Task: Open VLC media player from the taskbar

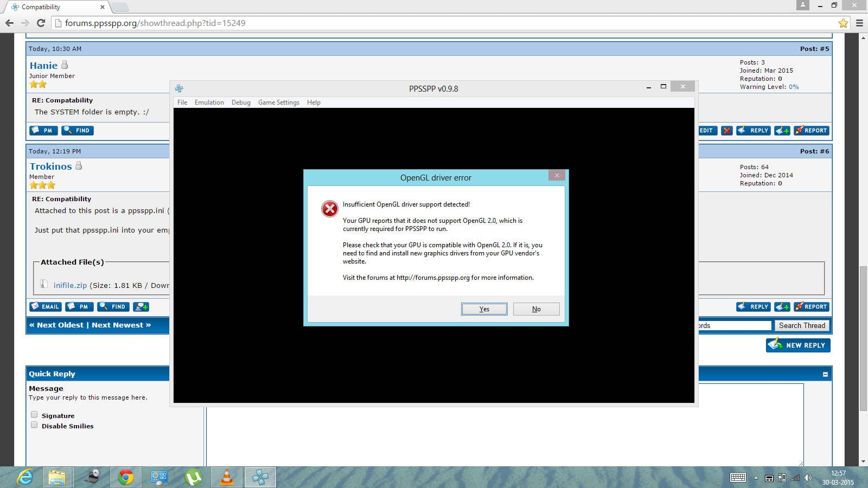Action: [227, 477]
